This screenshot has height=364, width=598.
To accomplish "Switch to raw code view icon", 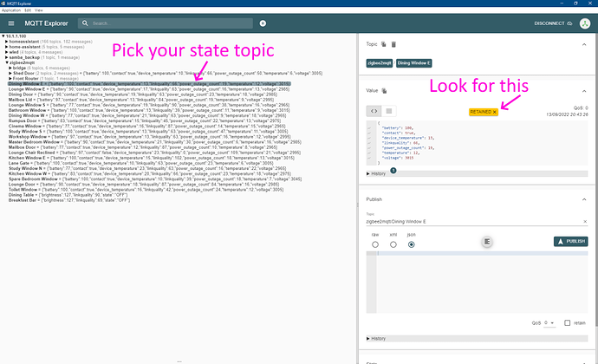I will click(x=374, y=111).
